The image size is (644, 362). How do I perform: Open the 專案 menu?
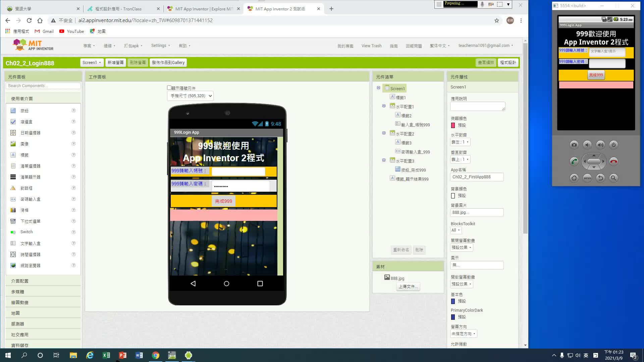pos(89,46)
